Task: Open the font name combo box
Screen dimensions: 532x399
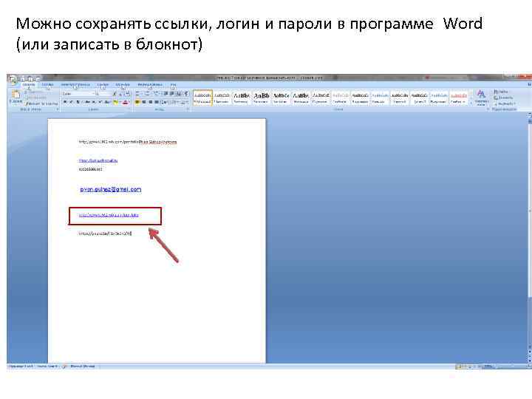Action: [78, 94]
